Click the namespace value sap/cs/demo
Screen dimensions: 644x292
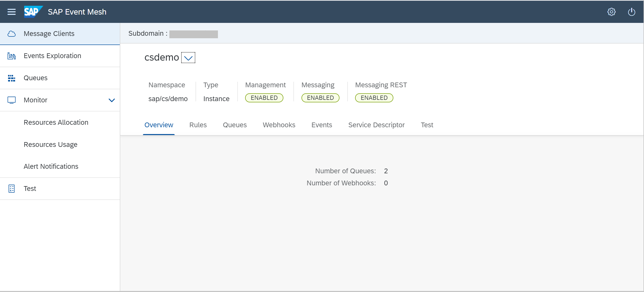coord(168,99)
